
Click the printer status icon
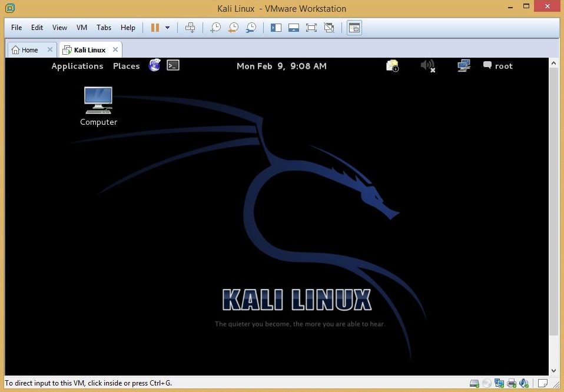tap(511, 383)
